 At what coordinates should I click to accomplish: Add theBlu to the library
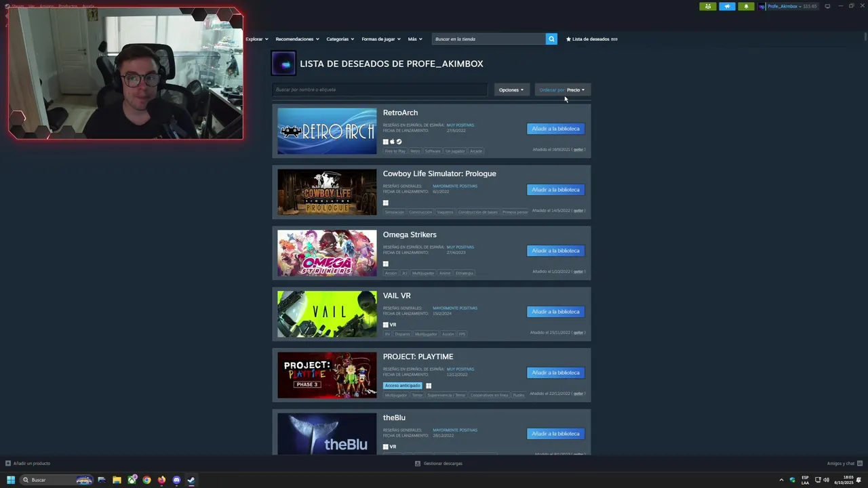point(555,434)
